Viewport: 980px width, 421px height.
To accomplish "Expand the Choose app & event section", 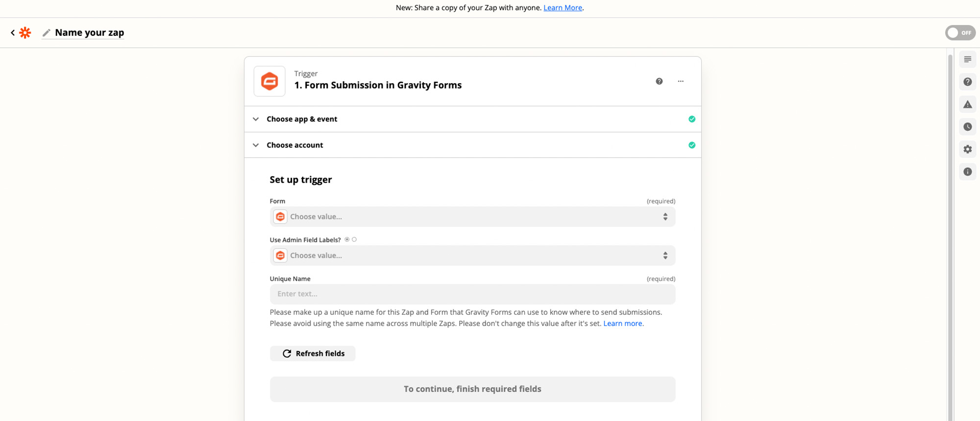I will [x=472, y=119].
